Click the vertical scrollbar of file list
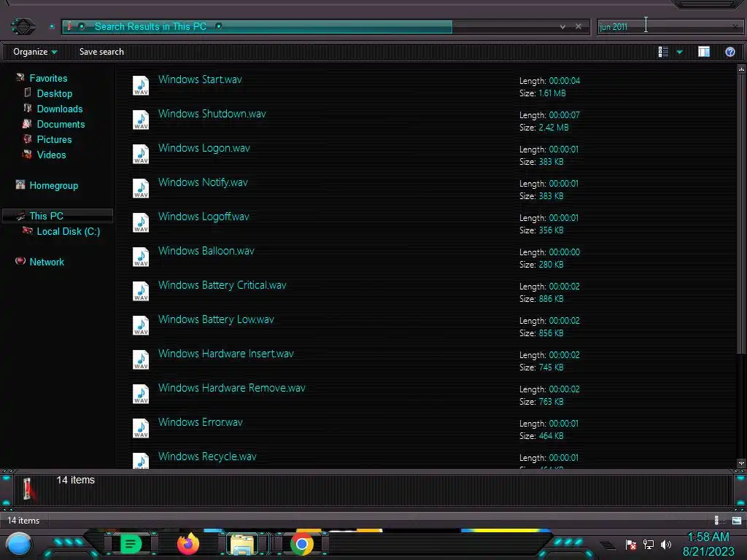The image size is (747, 560). [x=741, y=214]
